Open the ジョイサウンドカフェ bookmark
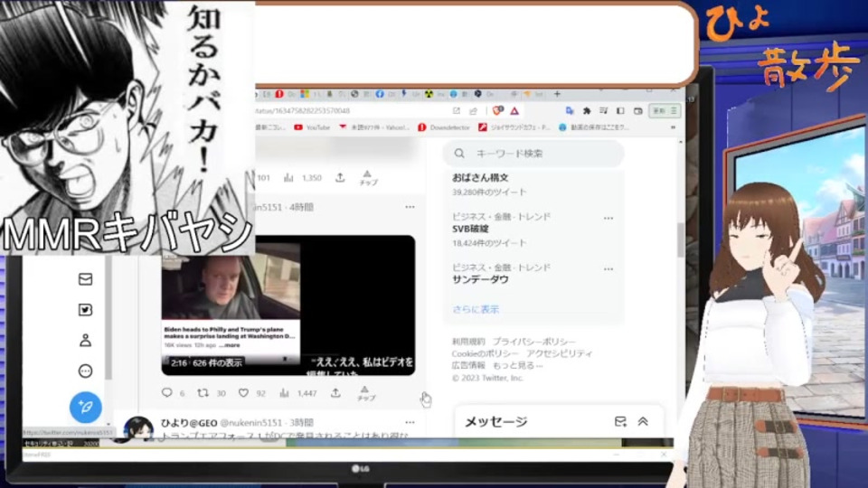This screenshot has height=488, width=868. click(514, 127)
